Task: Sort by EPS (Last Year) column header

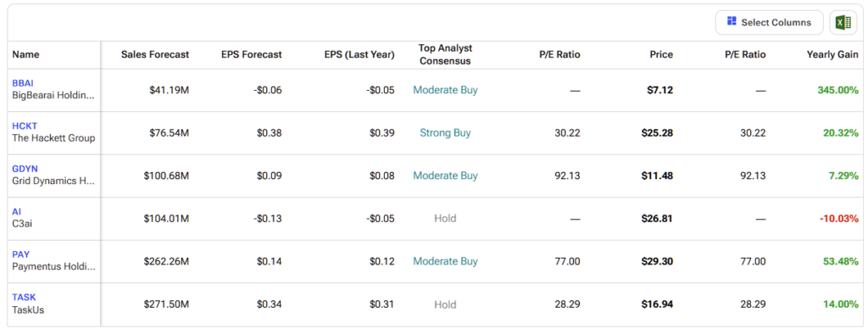Action: click(359, 55)
